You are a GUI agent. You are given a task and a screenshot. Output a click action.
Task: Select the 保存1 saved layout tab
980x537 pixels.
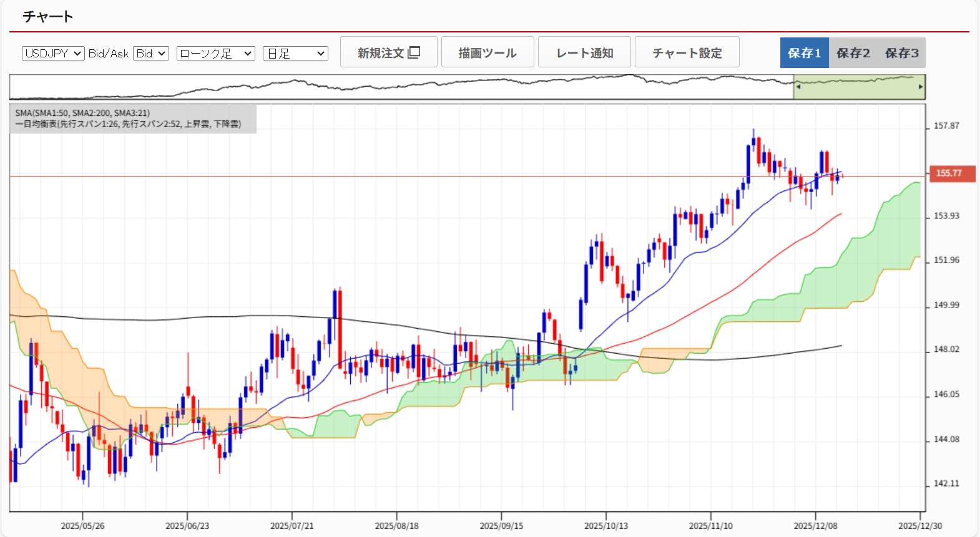[804, 53]
